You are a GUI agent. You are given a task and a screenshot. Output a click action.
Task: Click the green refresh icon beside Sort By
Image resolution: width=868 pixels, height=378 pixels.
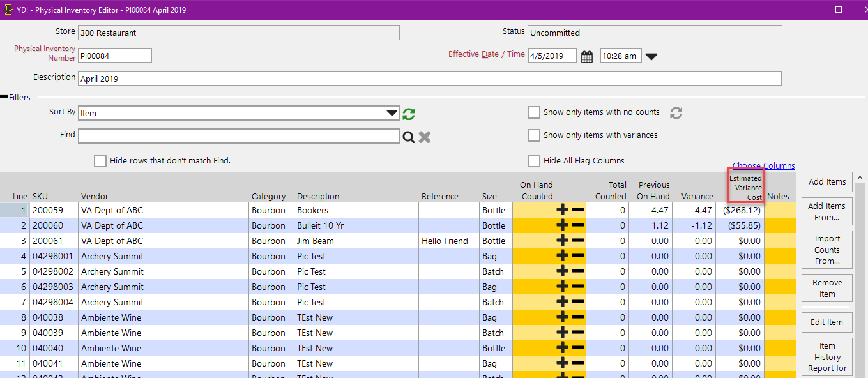coord(409,114)
